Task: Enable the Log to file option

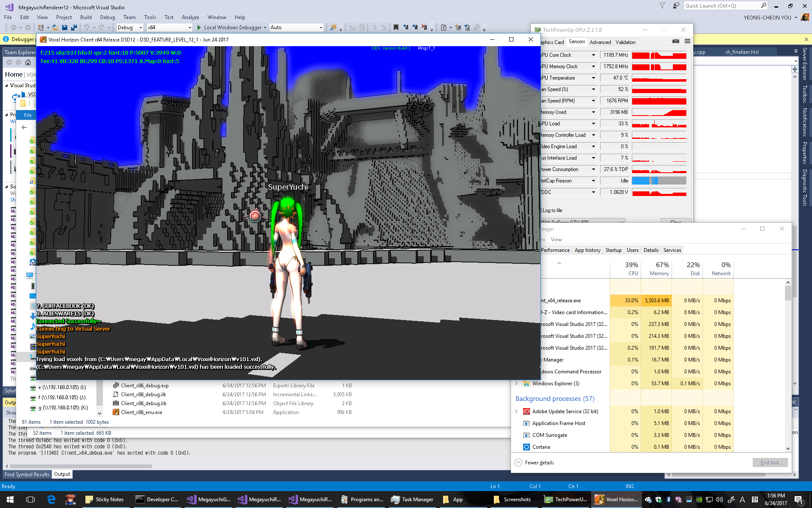Action: pos(552,210)
